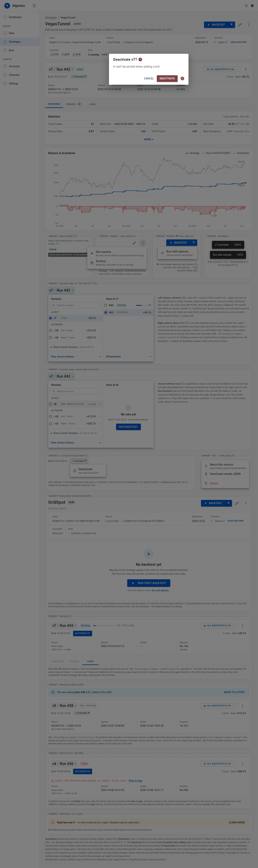The image size is (258, 868).
Task: Select the v7 radio under LATEST
Action: (x=51, y=318)
